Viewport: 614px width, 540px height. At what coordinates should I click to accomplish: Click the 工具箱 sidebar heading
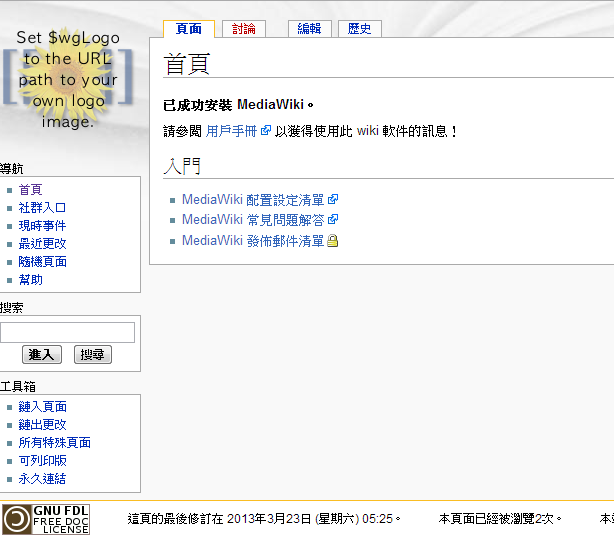point(18,386)
